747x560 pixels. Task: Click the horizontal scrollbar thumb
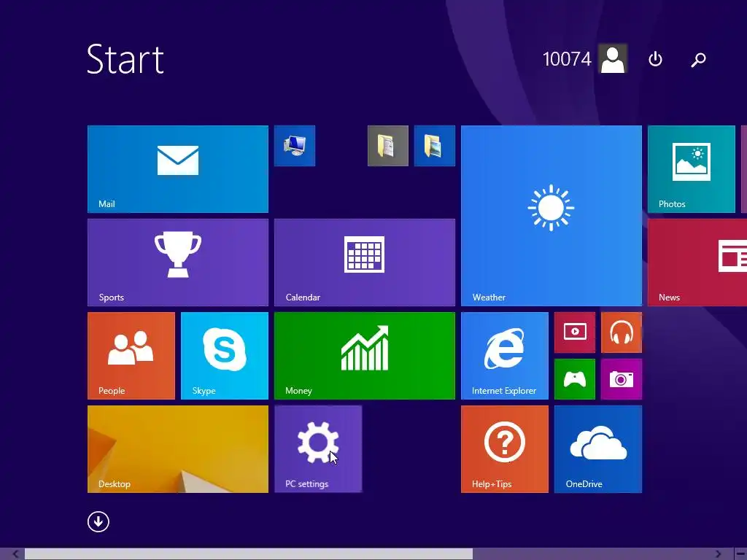pos(249,554)
